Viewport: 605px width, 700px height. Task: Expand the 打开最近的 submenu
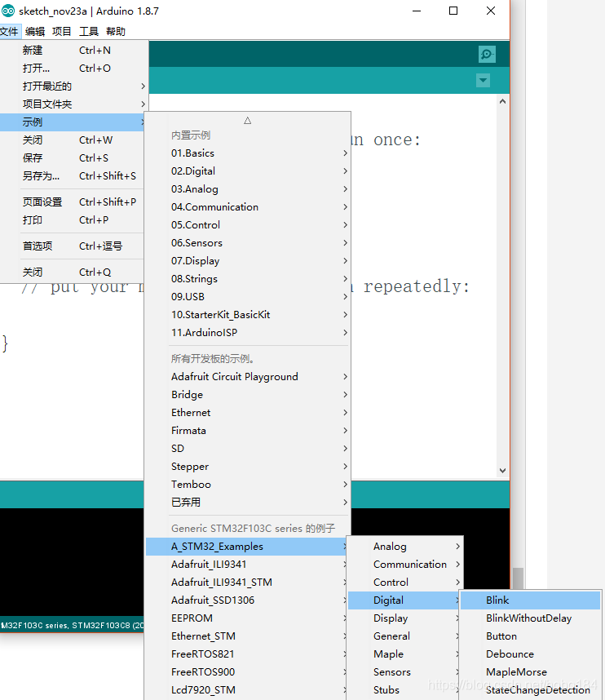pos(47,86)
